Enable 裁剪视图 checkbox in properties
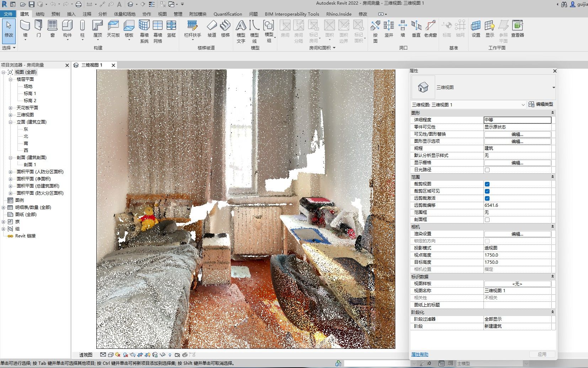This screenshot has width=588, height=368. coord(487,184)
